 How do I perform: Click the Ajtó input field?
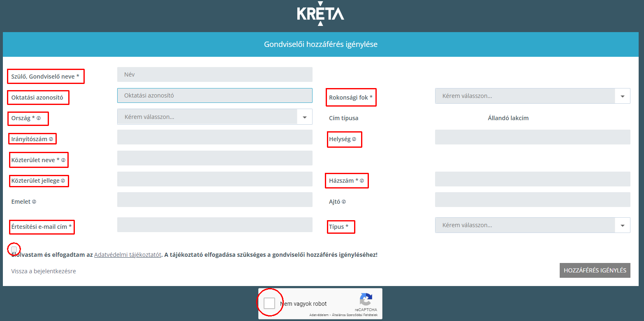(x=533, y=200)
